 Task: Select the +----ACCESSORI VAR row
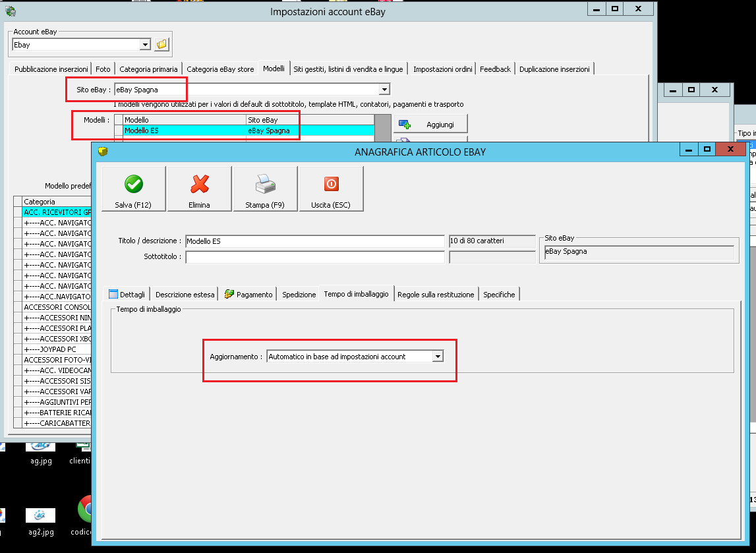[57, 392]
